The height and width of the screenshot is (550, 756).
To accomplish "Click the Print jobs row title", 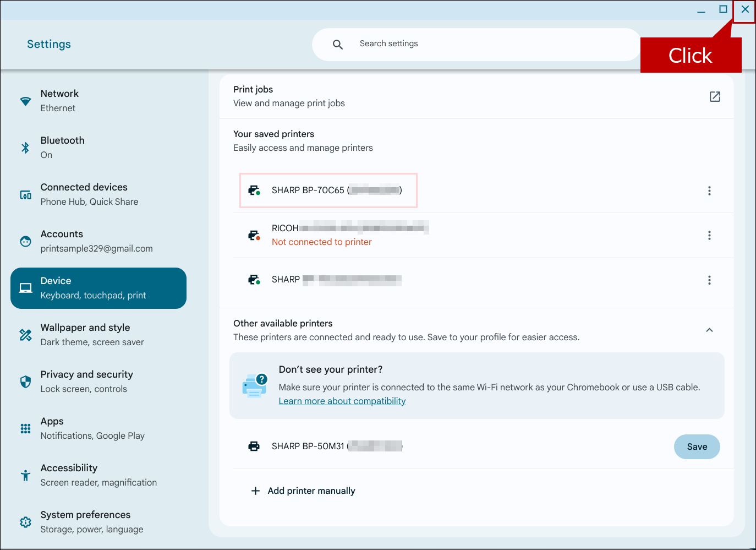I will coord(253,89).
